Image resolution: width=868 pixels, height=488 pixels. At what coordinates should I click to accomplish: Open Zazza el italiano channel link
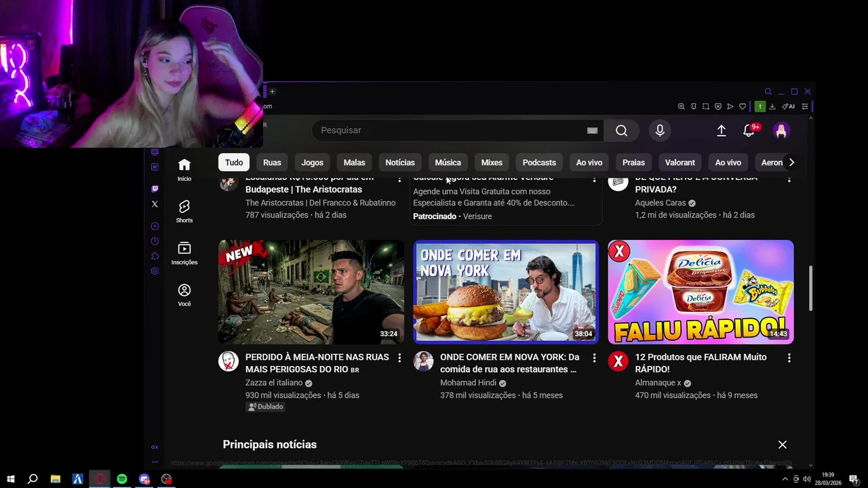(274, 383)
